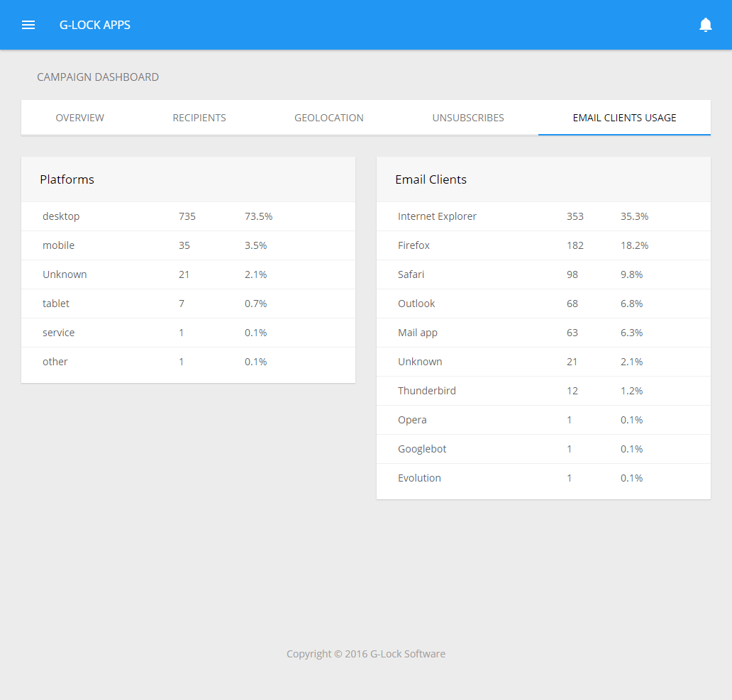
Task: Select the EMAIL CLIENTS USAGE tab
Action: (x=623, y=118)
